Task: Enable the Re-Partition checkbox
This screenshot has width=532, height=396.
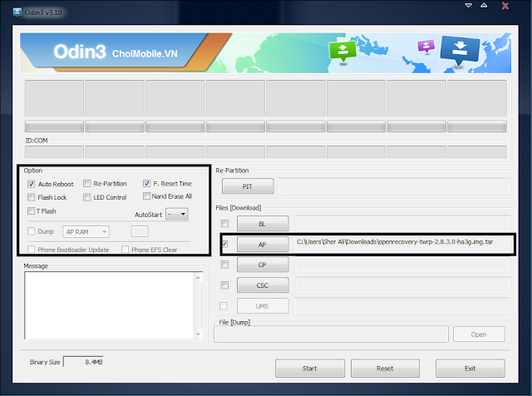Action: [86, 183]
